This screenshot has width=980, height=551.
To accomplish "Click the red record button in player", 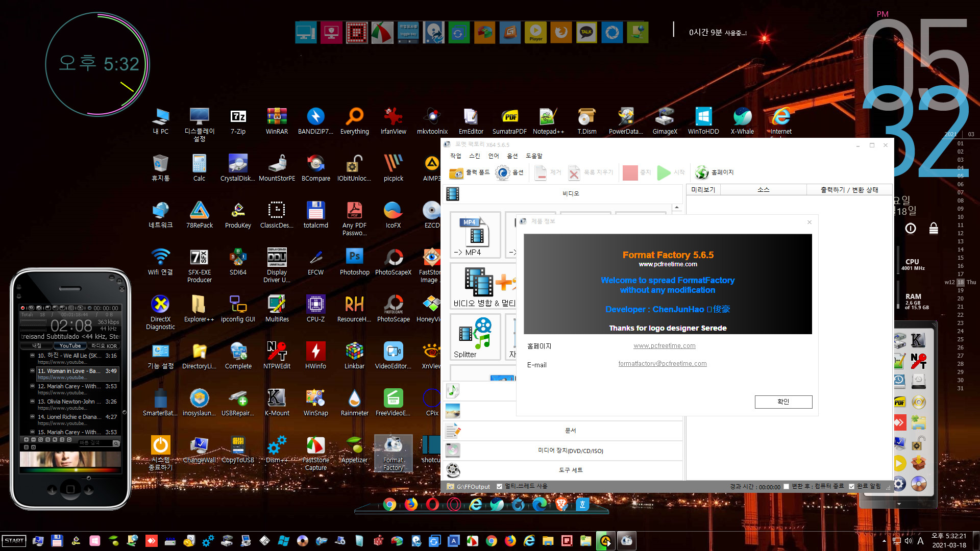I will (23, 308).
